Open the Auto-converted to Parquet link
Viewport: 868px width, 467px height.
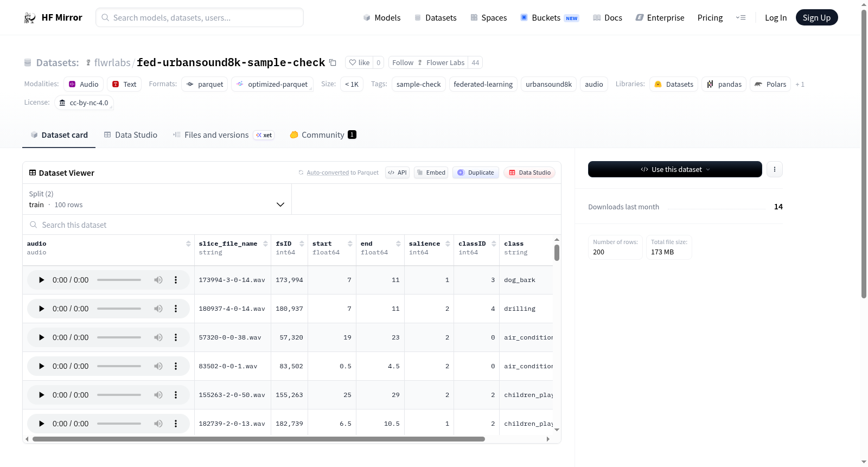[x=328, y=172]
